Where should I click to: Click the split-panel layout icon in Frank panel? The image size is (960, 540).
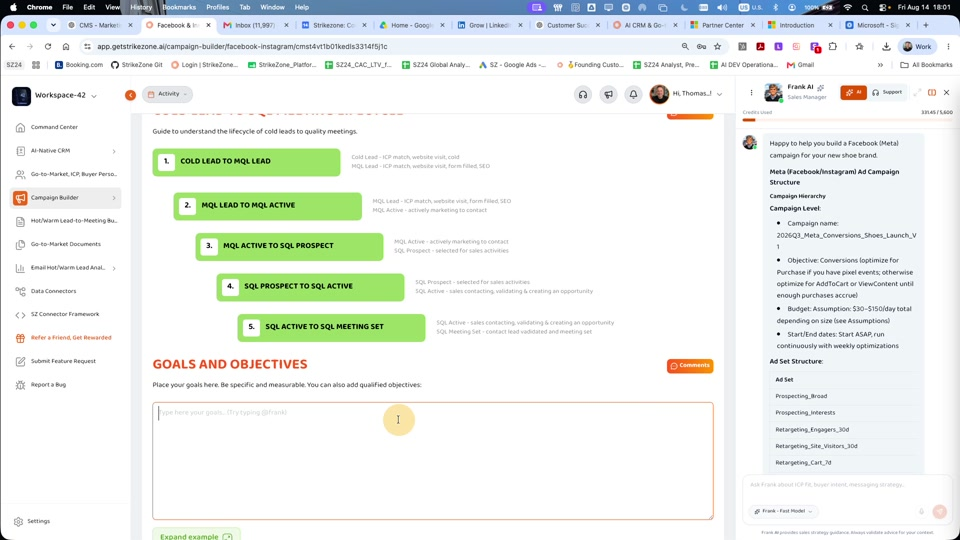click(x=932, y=92)
